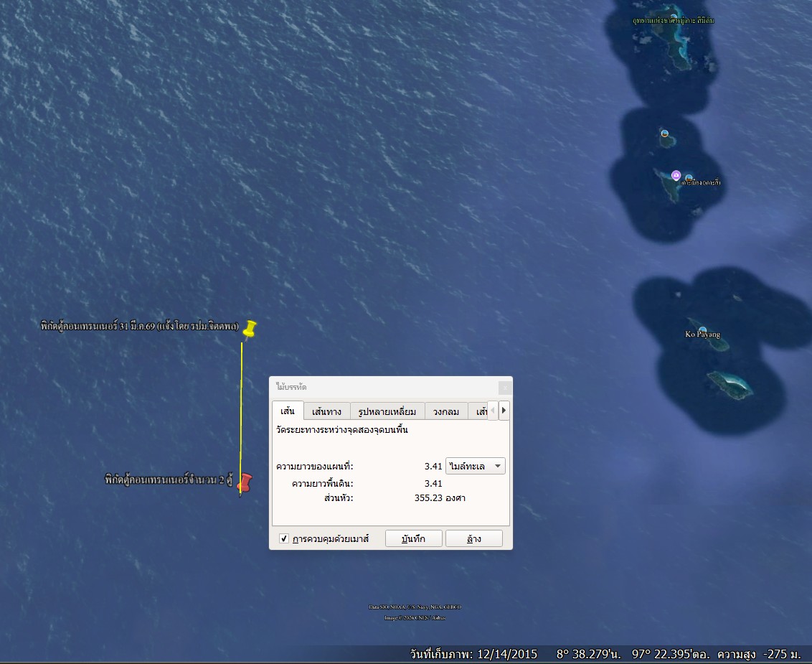
Task: Click the red pushpin placemark
Action: point(245,483)
